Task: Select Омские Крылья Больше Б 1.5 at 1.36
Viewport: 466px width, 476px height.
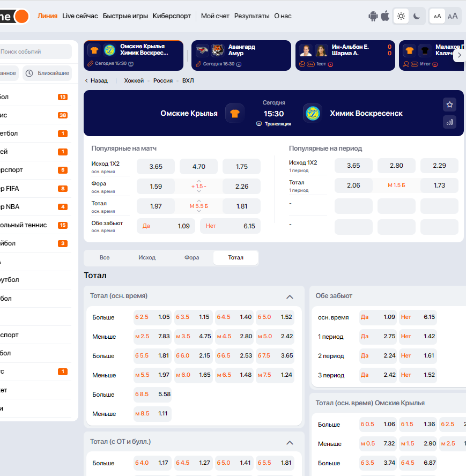Action: tap(418, 424)
